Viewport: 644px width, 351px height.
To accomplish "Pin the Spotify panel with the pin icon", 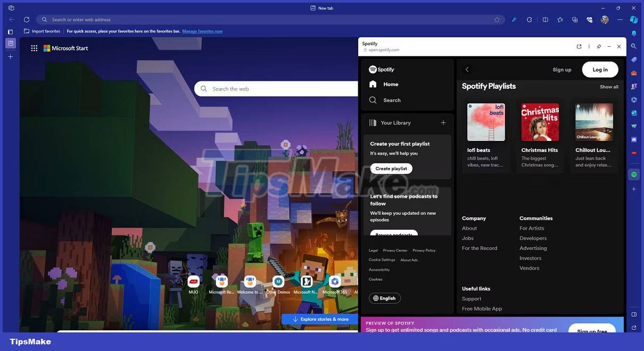I will pyautogui.click(x=599, y=46).
